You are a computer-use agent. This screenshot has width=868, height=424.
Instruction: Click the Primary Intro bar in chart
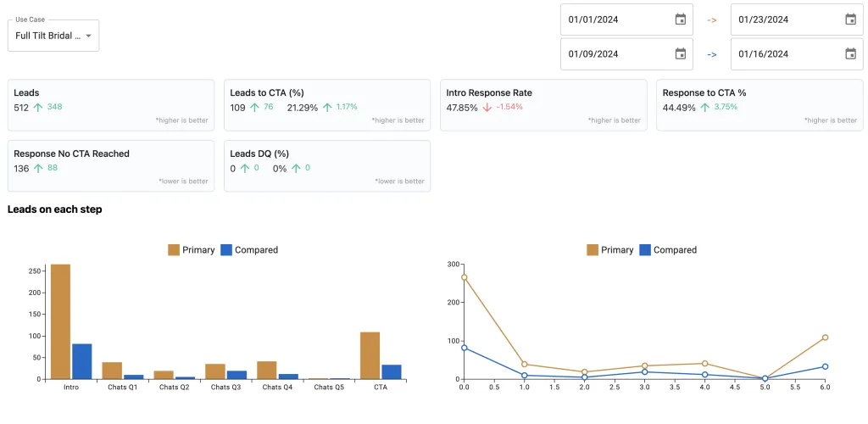[x=60, y=321]
